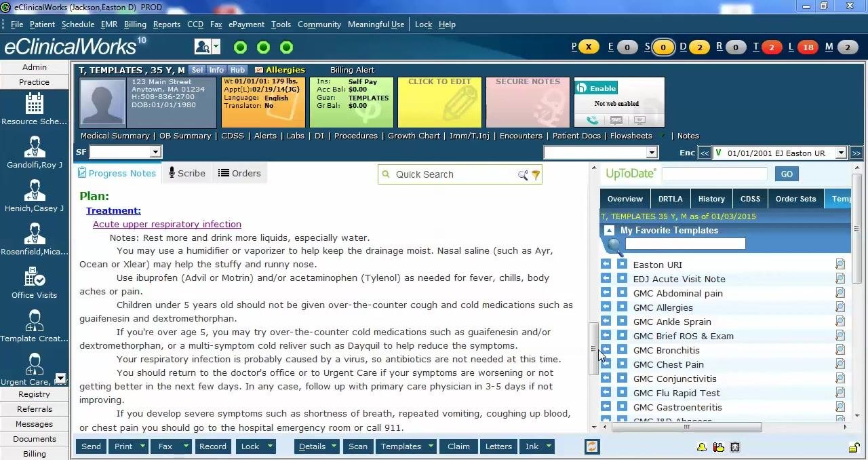Open the Order Sets tab

pyautogui.click(x=795, y=199)
